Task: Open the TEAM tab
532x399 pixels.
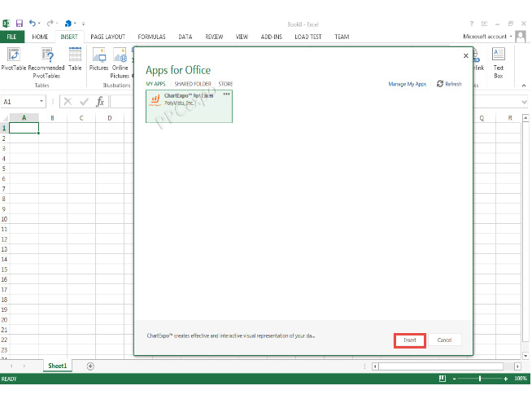Action: [x=342, y=37]
